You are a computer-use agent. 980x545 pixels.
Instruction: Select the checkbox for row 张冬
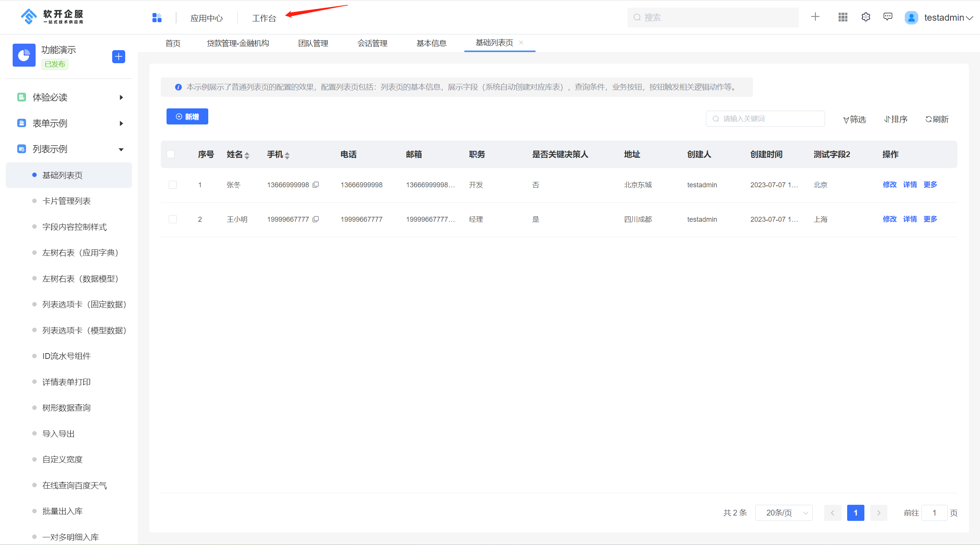pos(173,185)
